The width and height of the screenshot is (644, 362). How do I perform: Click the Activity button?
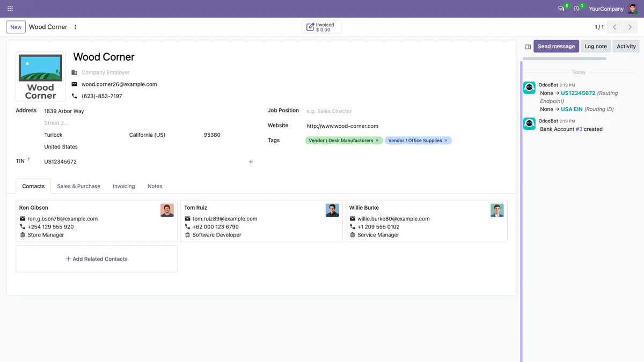626,47
